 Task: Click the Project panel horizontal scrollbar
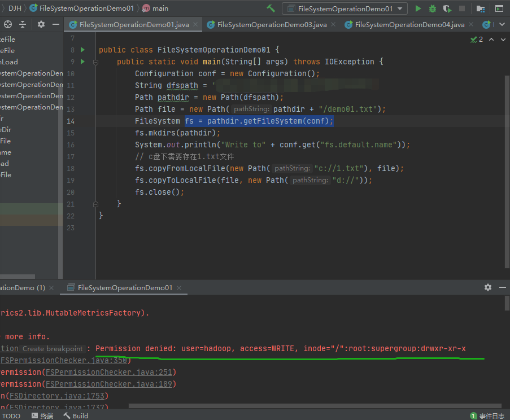pos(18,276)
